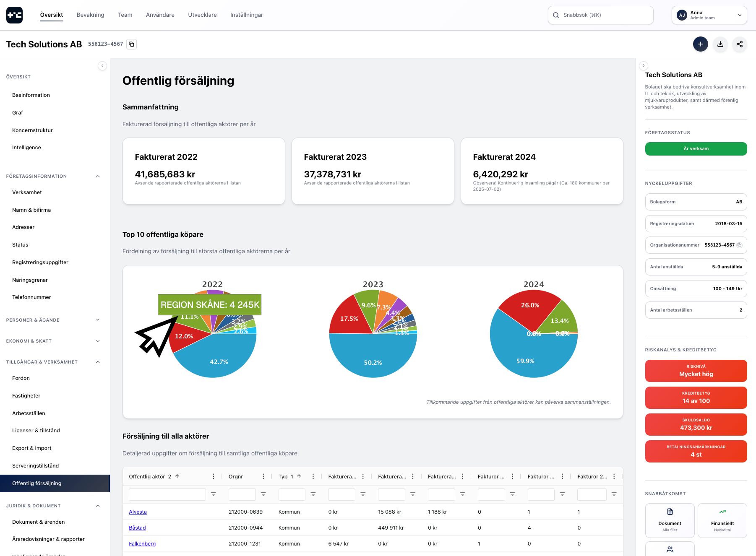The image size is (756, 556).
Task: Open the Orgnr column three-dot menu
Action: (263, 476)
